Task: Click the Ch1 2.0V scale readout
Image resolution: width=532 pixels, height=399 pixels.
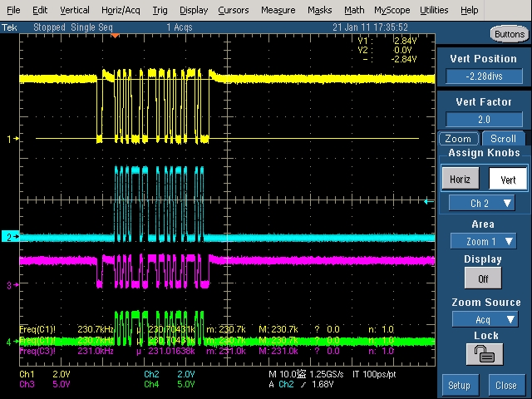Action: pos(45,374)
